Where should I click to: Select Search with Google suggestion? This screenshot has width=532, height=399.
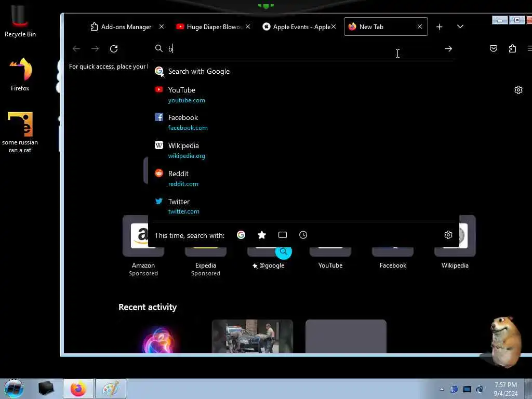tap(303, 71)
